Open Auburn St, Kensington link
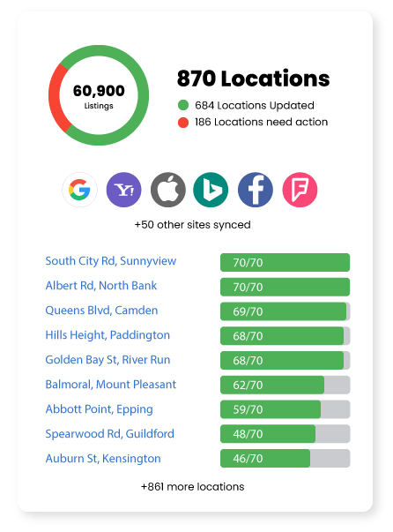 click(103, 459)
